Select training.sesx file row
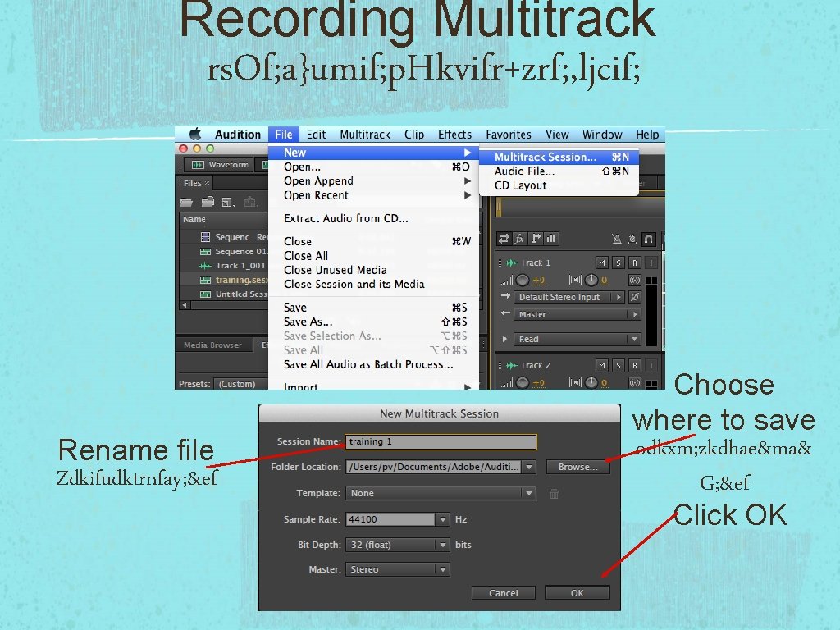Viewport: 840px width, 630px height. 223,280
